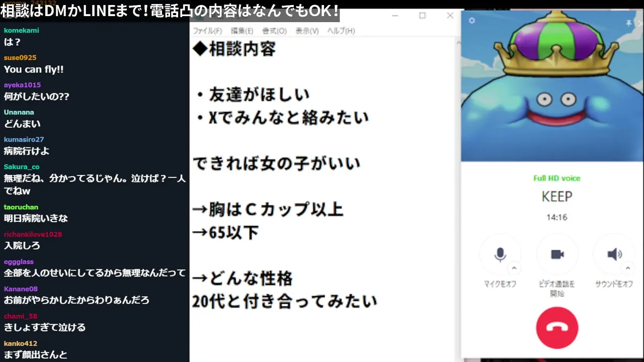
Task: Click the call timer 14:16
Action: point(557,217)
